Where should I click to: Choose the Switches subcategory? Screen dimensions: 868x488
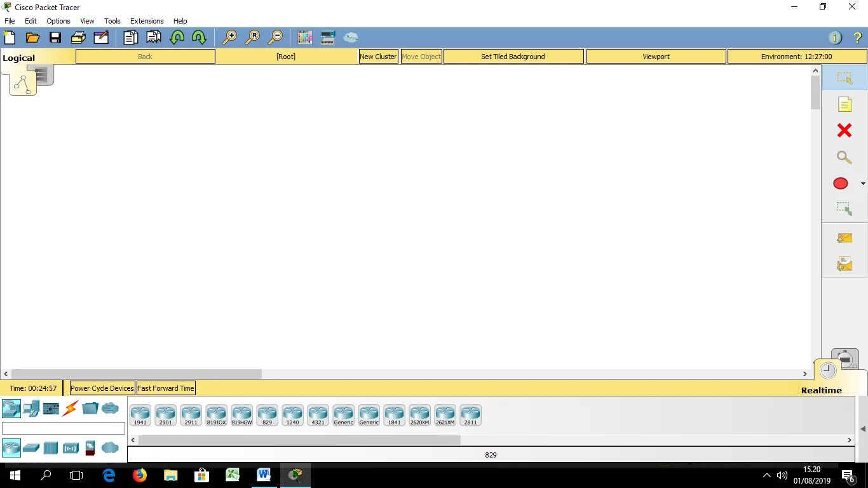click(31, 448)
